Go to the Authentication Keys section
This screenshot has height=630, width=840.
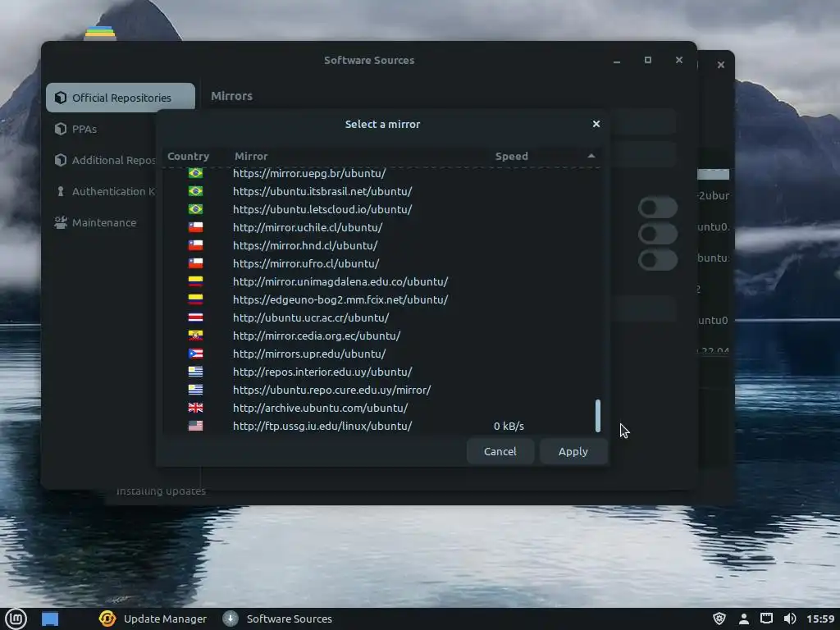coord(104,191)
